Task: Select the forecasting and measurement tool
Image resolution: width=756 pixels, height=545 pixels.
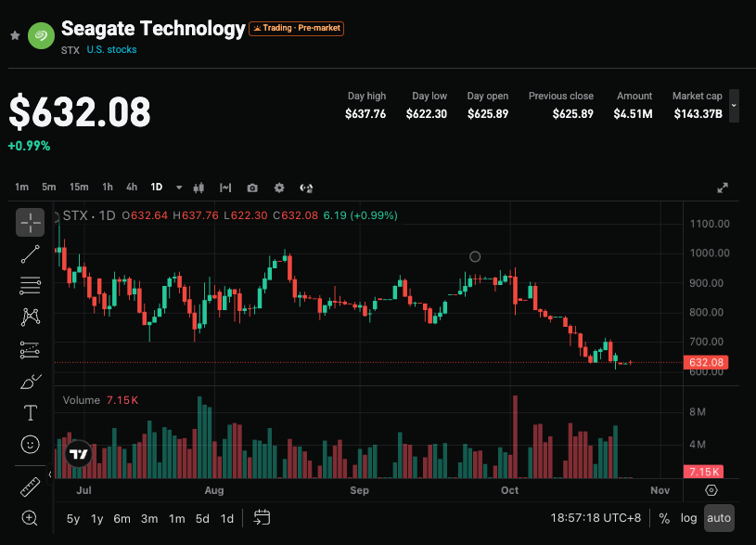Action: click(30, 350)
